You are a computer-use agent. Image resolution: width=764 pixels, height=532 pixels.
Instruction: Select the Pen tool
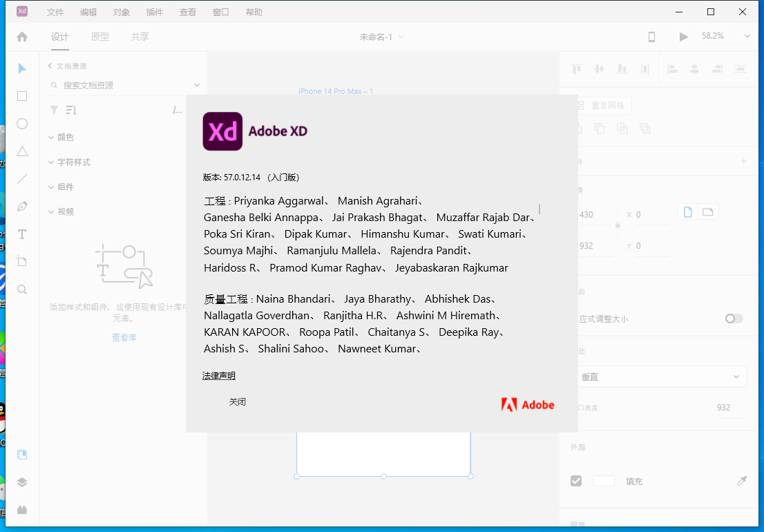click(21, 205)
